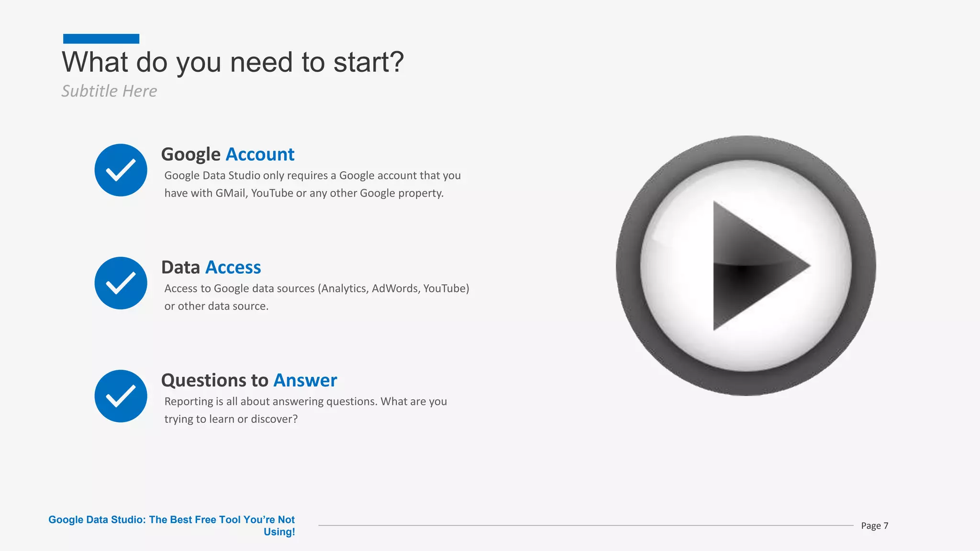Click the text 'Google Data Studio only requires a Google account'
This screenshot has height=551, width=980.
290,176
